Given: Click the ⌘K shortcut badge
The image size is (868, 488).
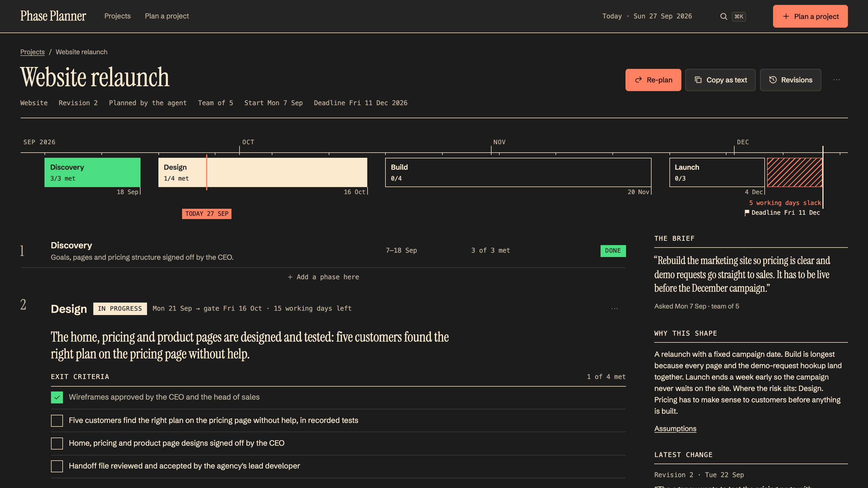Looking at the screenshot, I should point(739,17).
